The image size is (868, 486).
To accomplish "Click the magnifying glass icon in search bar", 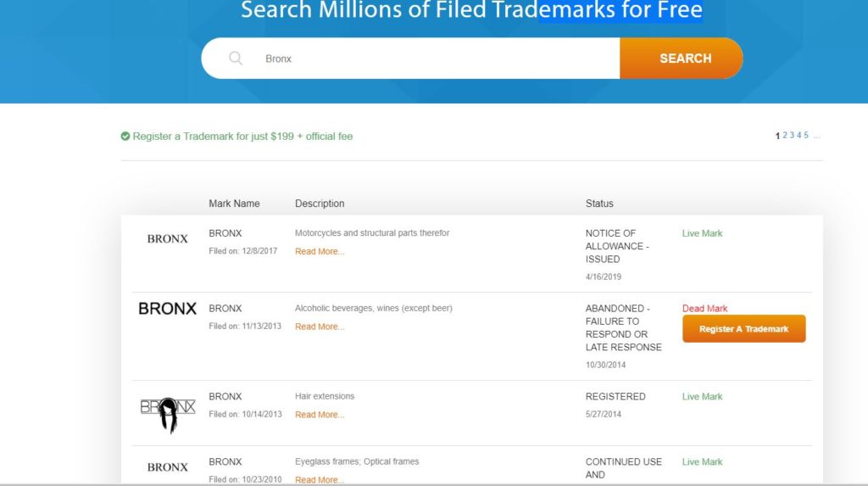I will (x=236, y=59).
